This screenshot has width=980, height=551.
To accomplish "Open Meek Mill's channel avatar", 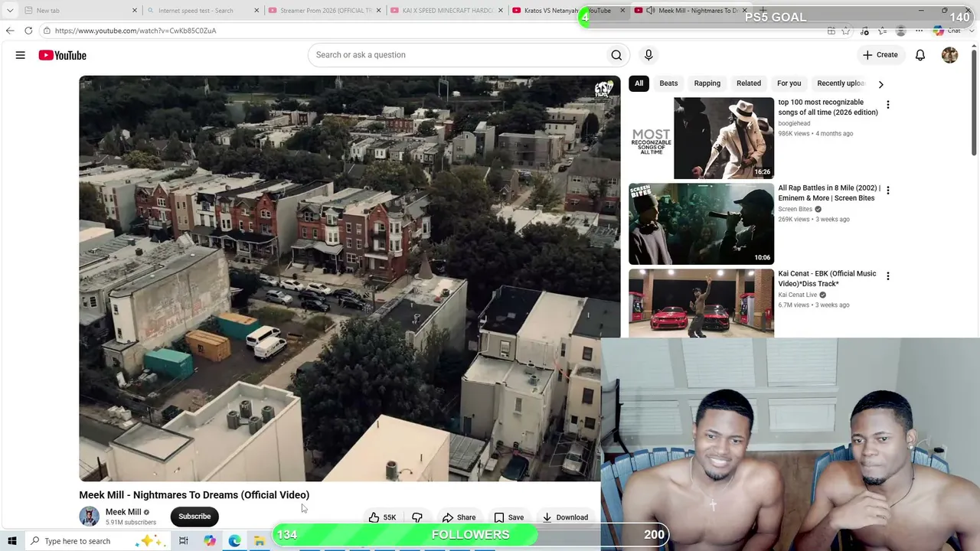I will tap(89, 517).
